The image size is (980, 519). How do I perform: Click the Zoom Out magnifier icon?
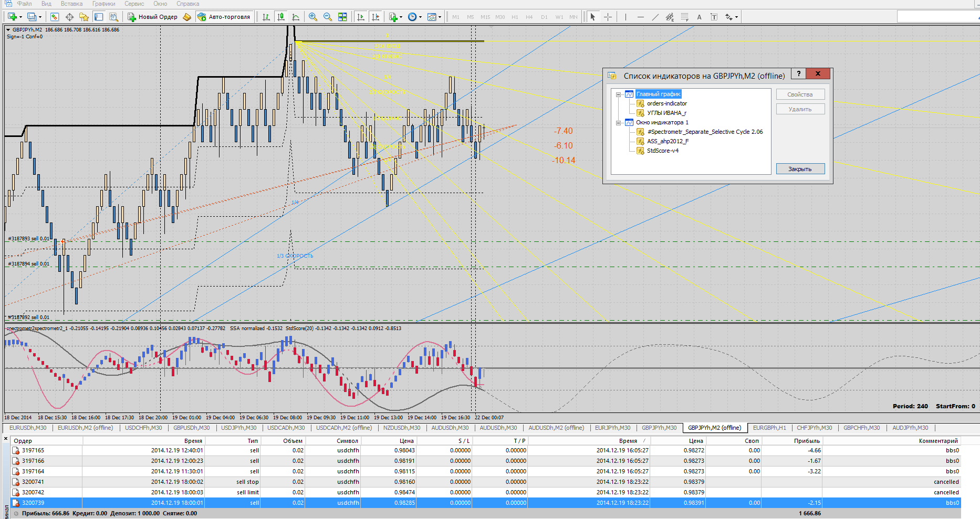click(x=328, y=17)
